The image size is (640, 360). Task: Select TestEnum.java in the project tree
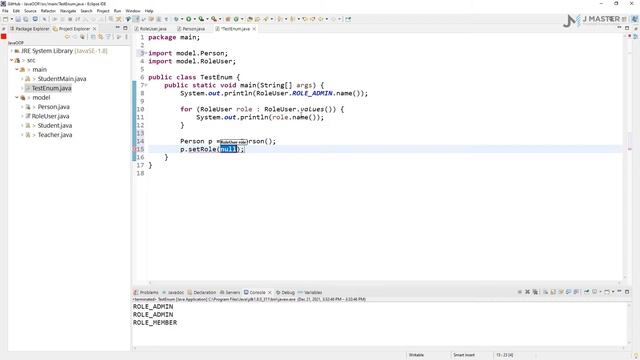(x=51, y=88)
